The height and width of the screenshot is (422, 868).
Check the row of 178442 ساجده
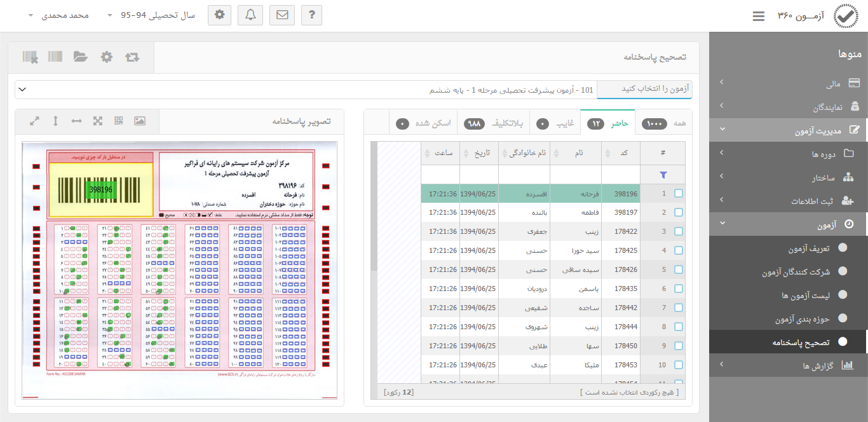pos(679,308)
